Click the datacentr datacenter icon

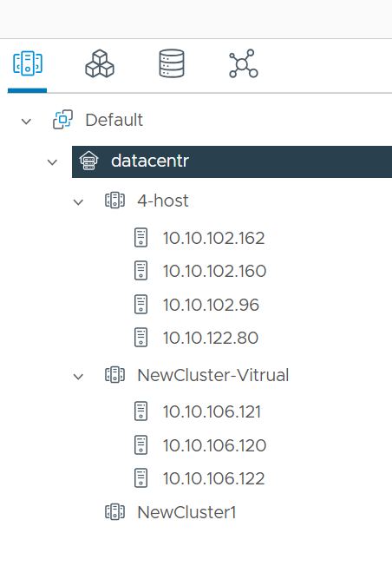(88, 161)
